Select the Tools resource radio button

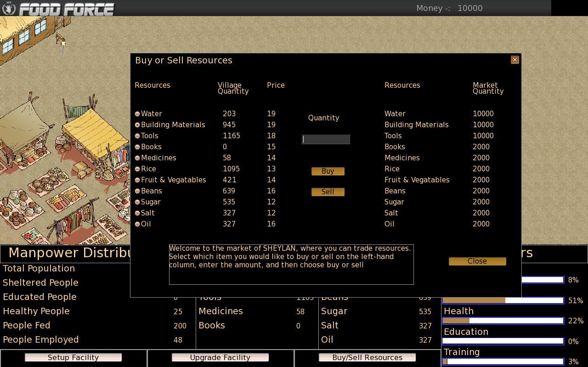[137, 136]
